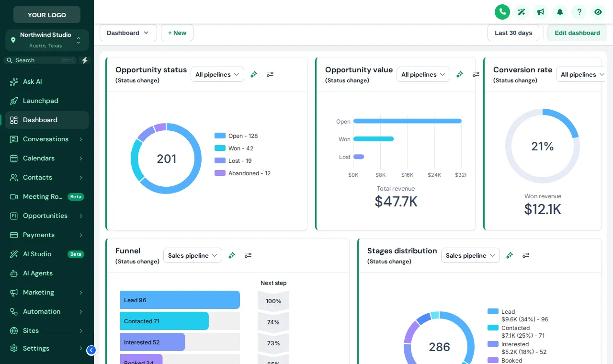Open Sales pipeline dropdown in Funnel card

click(193, 255)
